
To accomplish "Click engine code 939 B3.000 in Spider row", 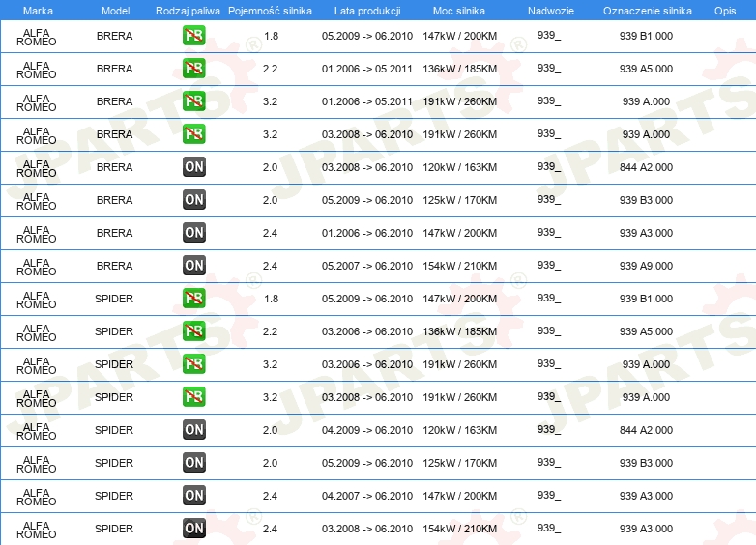I will 646,463.
